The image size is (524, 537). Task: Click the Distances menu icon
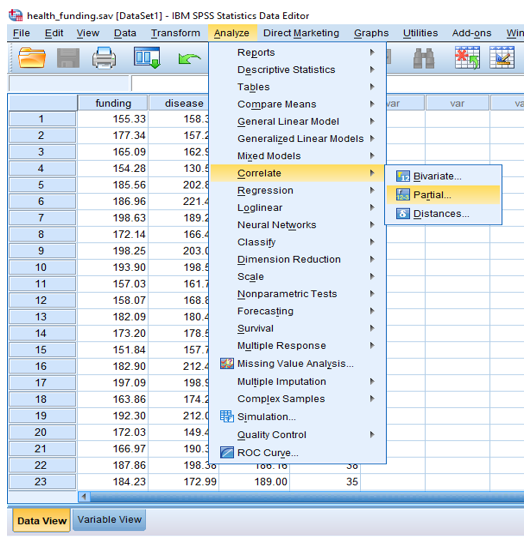coord(403,214)
